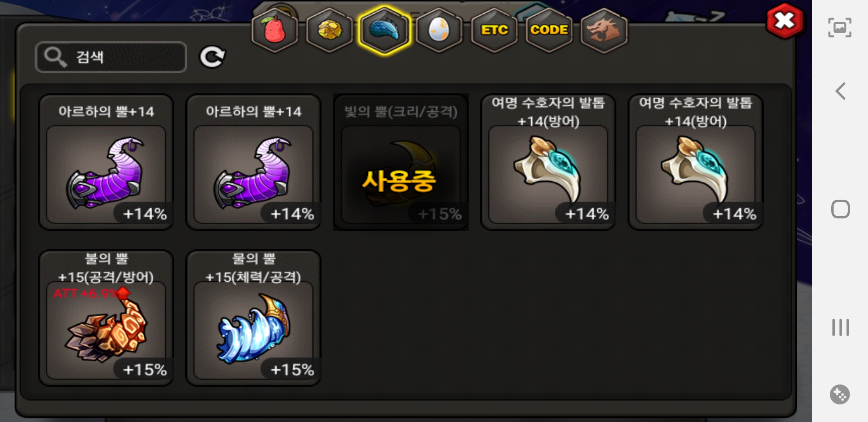This screenshot has width=868, height=422.
Task: Choose the first 여명 수호자의 발톱 claw
Action: pyautogui.click(x=548, y=162)
